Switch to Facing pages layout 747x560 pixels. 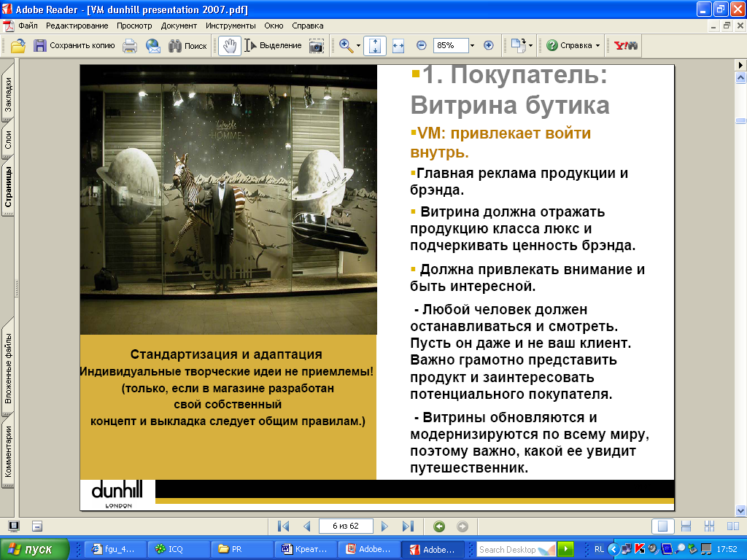point(733,526)
